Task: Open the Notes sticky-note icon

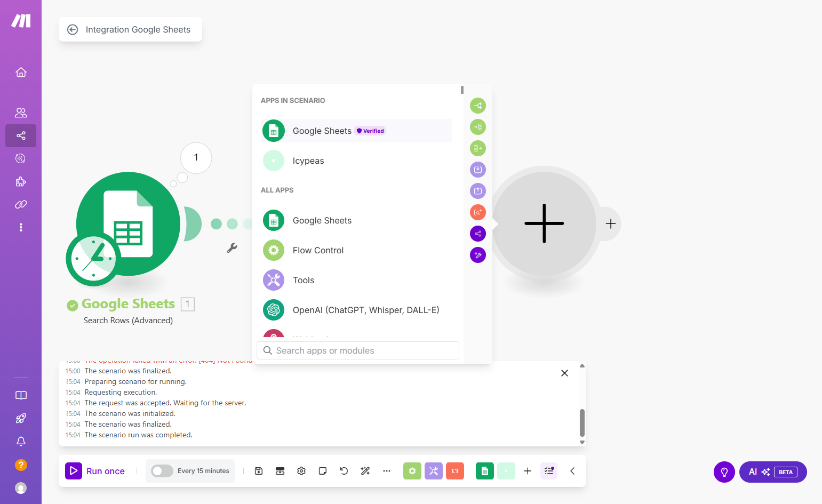Action: (323, 471)
